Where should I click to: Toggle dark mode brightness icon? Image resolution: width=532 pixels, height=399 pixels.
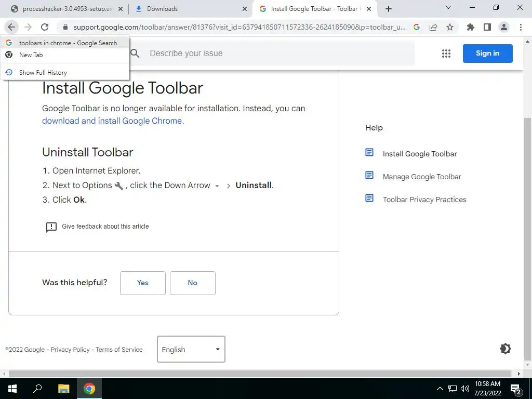pos(505,349)
